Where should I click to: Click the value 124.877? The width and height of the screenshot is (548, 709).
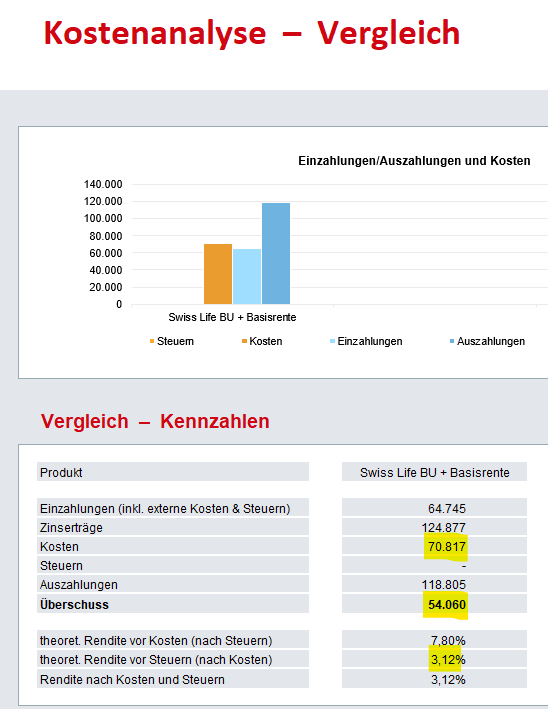point(444,528)
